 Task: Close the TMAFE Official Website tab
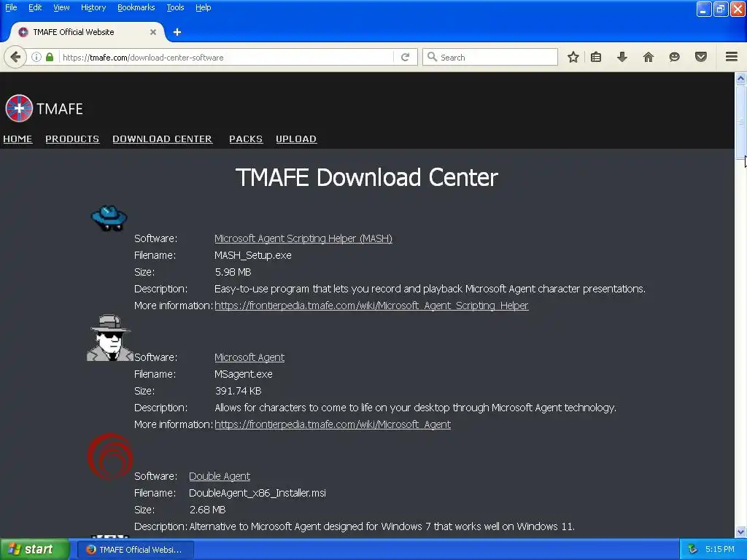(x=153, y=32)
